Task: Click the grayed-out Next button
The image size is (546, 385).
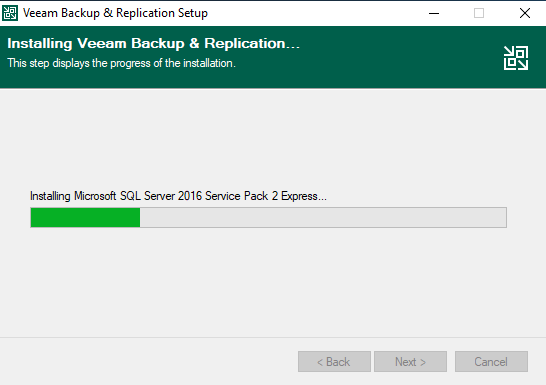Action: pyautogui.click(x=411, y=361)
